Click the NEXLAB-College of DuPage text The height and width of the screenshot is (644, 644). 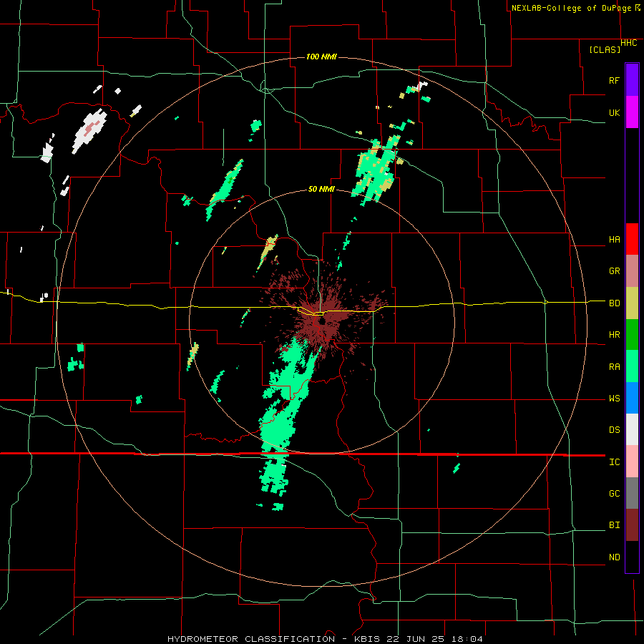[572, 8]
